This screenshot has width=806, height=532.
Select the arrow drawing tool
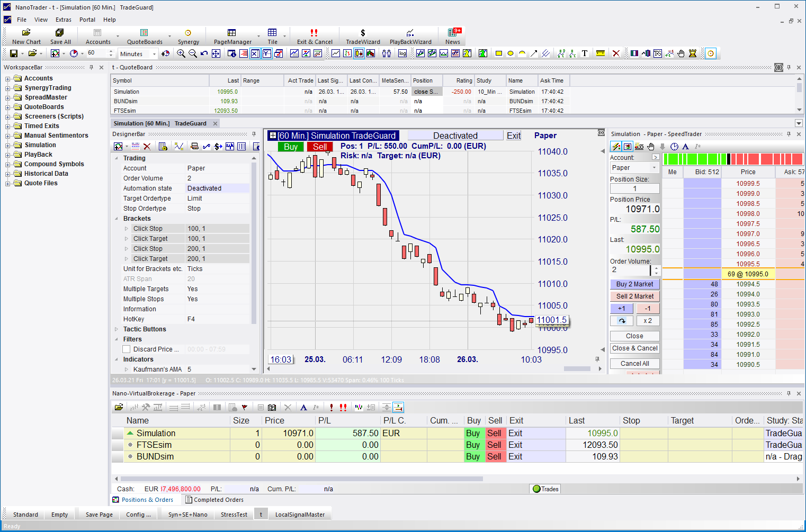[534, 53]
